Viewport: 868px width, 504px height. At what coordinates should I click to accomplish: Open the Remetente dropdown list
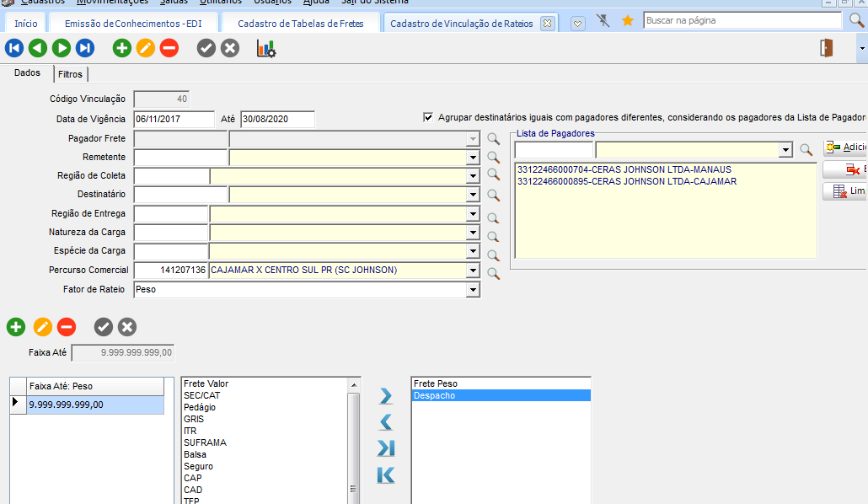(x=473, y=158)
